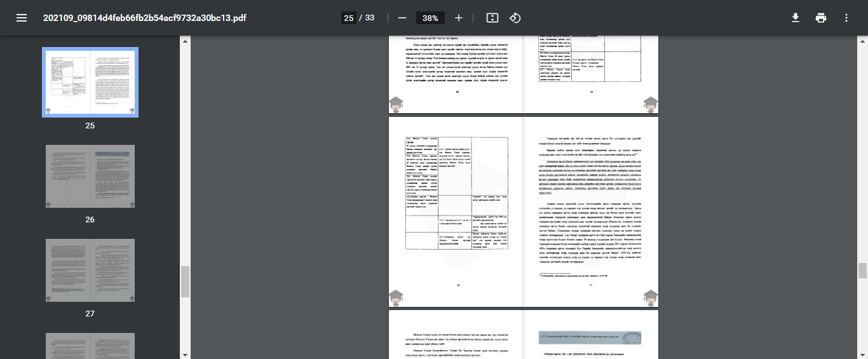
Task: Click the partial thumbnail below page 27
Action: pos(90,346)
